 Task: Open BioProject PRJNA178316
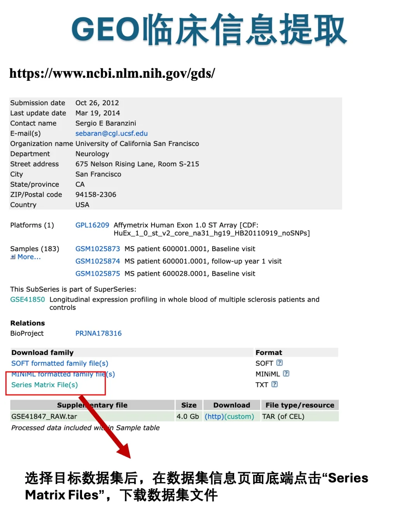[98, 333]
